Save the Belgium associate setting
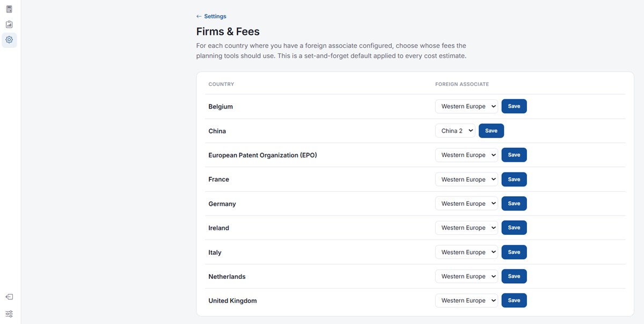The image size is (644, 324). click(x=514, y=106)
